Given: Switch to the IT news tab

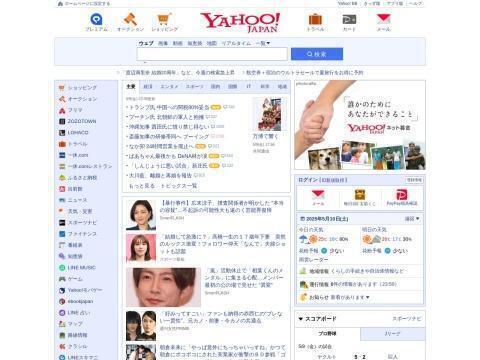Looking at the screenshot, I should pyautogui.click(x=249, y=87).
